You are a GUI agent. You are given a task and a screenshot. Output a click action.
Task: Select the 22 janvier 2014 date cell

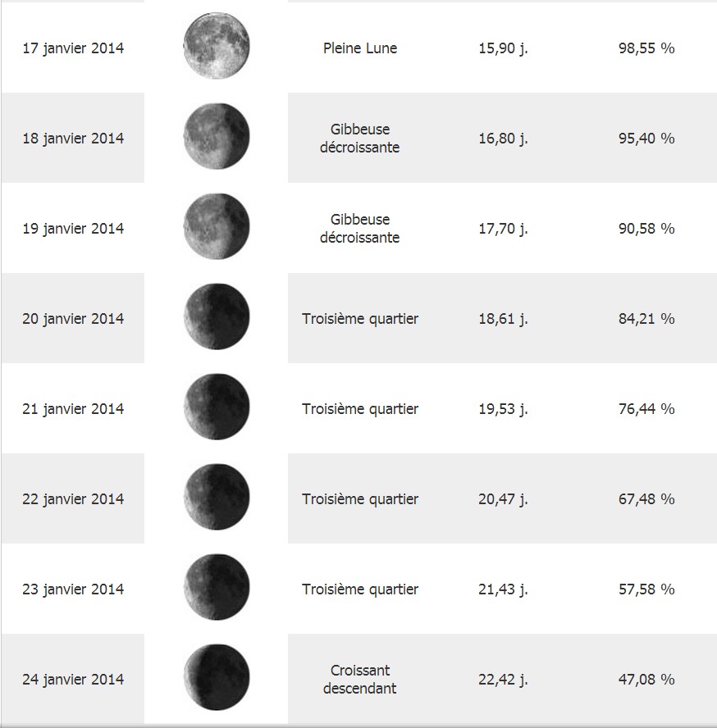[73, 499]
